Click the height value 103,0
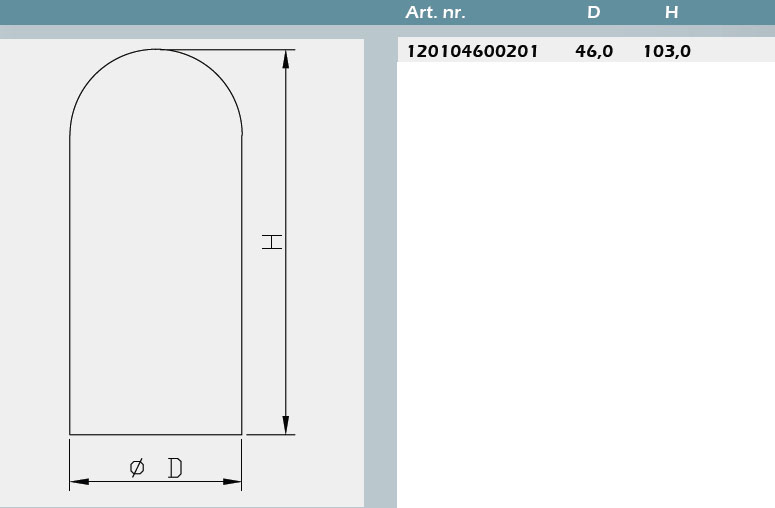Screen dimensions: 775x508 coord(667,51)
